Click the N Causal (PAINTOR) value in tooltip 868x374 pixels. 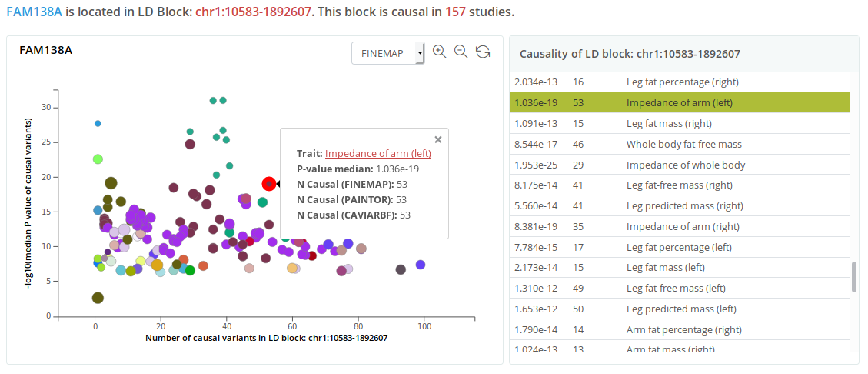402,199
